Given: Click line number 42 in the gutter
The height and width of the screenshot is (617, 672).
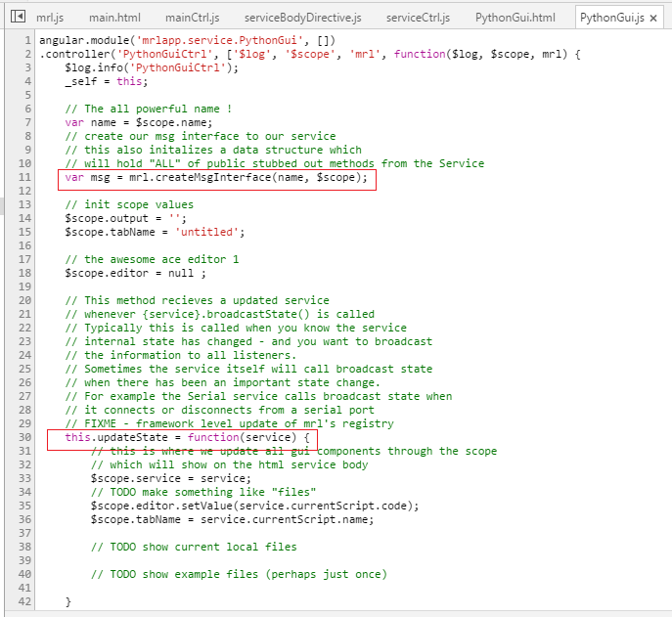Looking at the screenshot, I should coord(24,601).
